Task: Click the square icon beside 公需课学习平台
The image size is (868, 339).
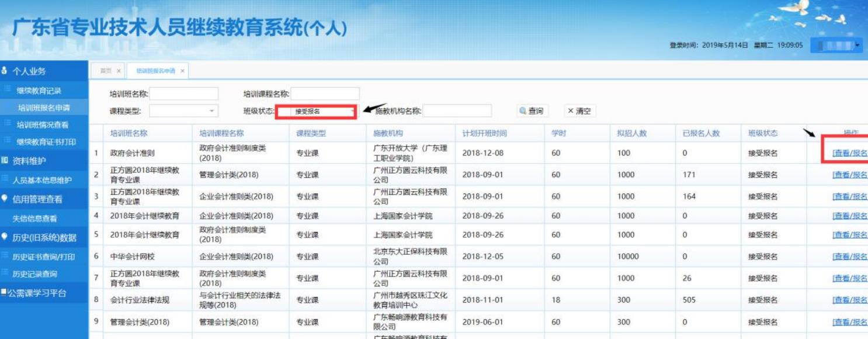Action: (x=4, y=293)
